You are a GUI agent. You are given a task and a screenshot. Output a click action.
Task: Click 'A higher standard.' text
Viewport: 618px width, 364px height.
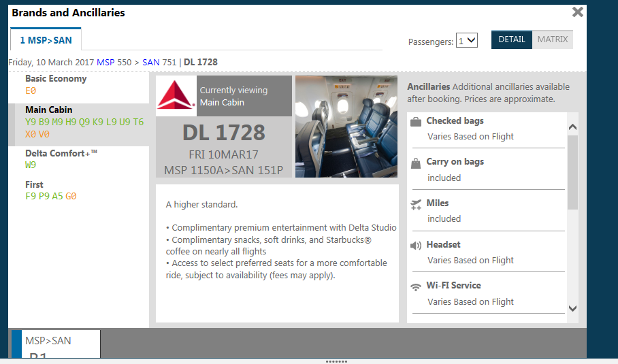click(201, 205)
